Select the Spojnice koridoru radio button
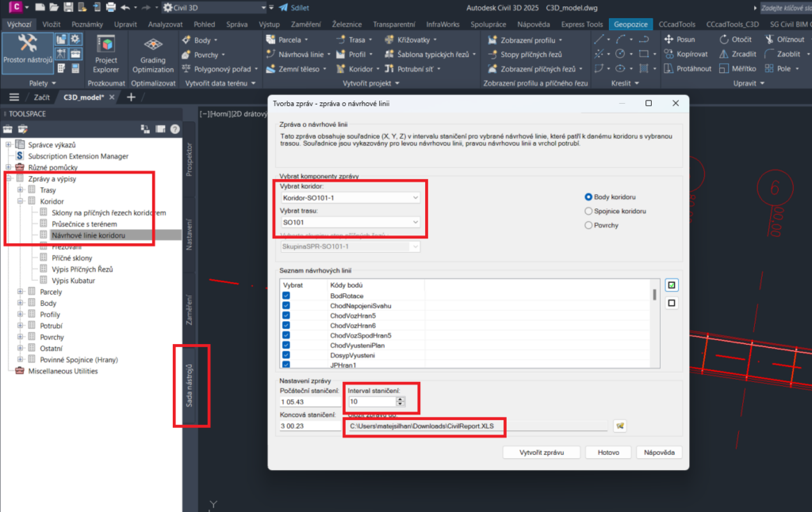This screenshot has height=512, width=812. [x=588, y=211]
